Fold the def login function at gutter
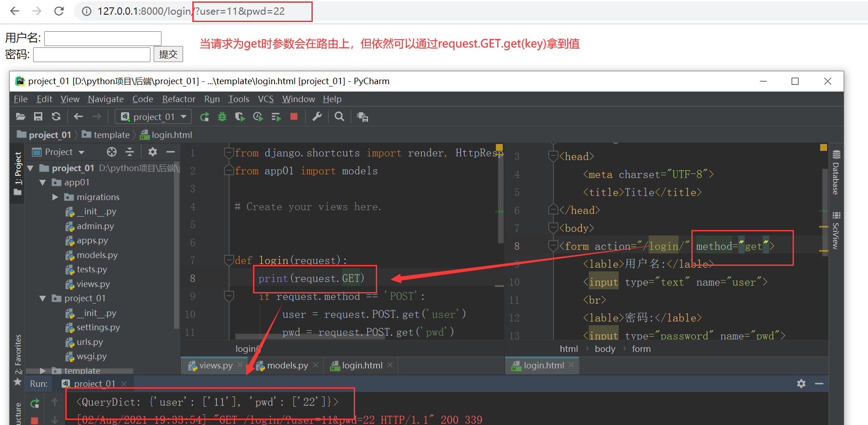868x425 pixels. [229, 260]
